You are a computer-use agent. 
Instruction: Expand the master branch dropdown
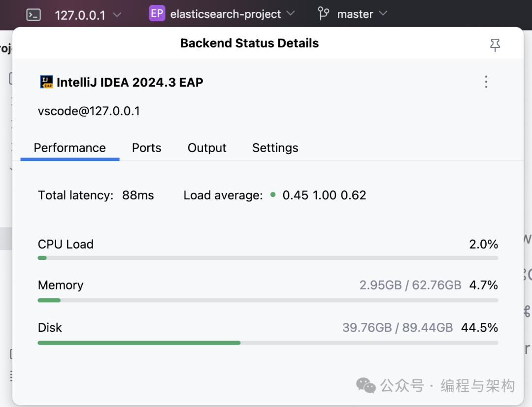pos(383,14)
